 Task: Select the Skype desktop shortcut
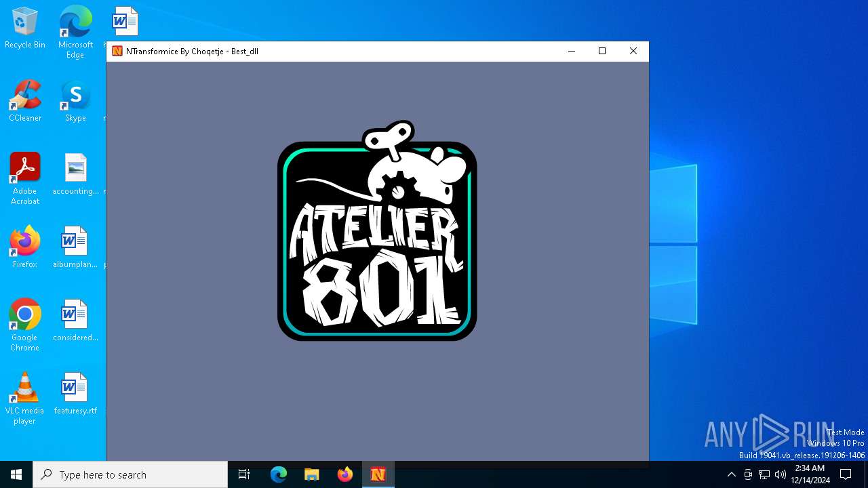point(75,101)
